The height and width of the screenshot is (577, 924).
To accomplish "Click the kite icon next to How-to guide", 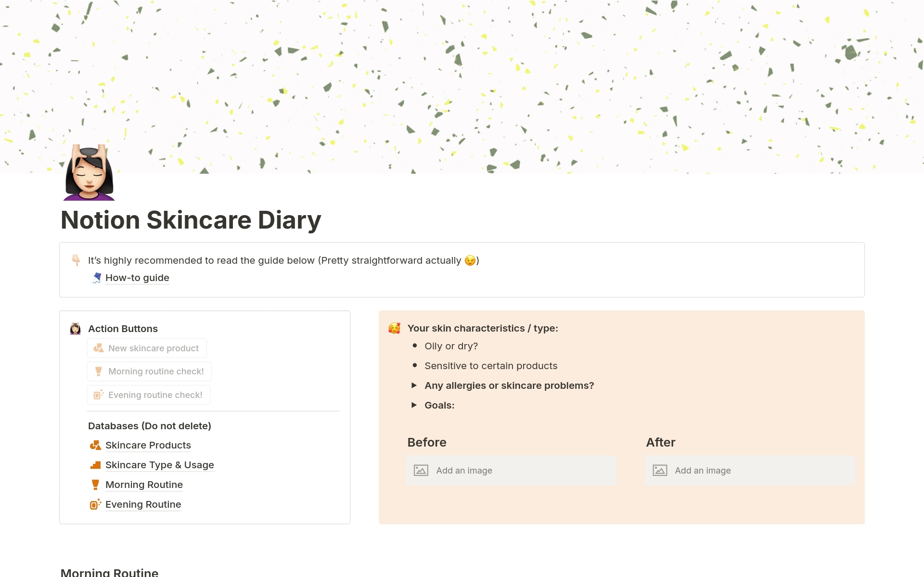I will [x=97, y=278].
